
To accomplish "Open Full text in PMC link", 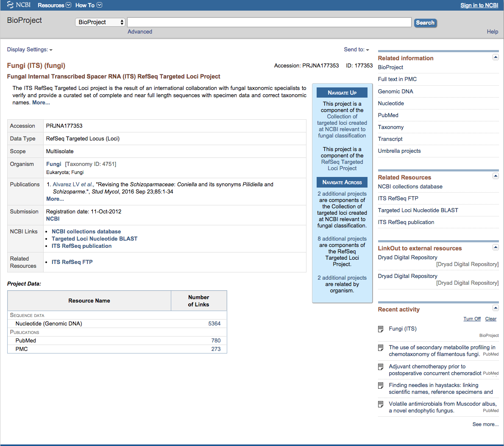I will 397,79.
